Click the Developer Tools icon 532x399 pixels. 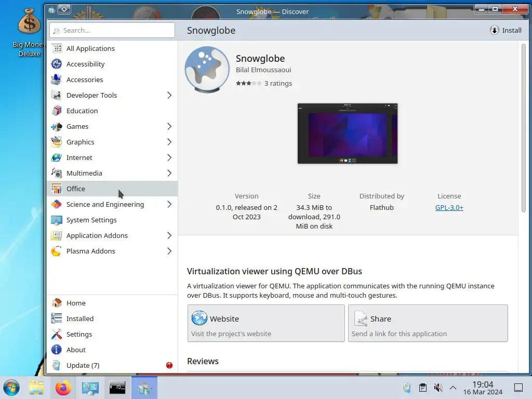pyautogui.click(x=57, y=96)
